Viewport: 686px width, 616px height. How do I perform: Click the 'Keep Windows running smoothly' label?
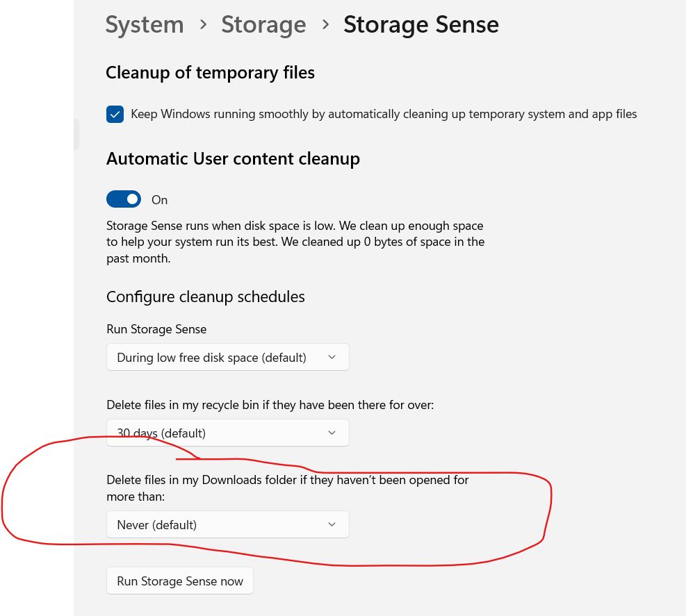(x=384, y=114)
